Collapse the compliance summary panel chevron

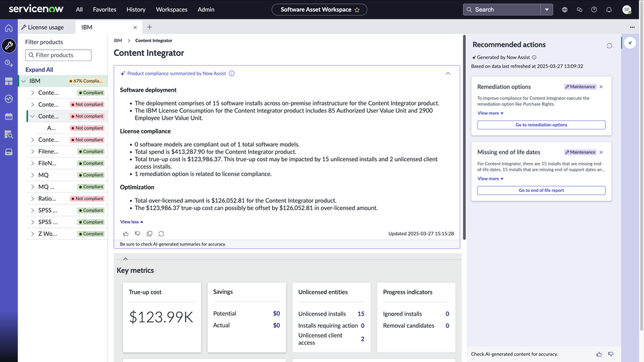click(447, 73)
